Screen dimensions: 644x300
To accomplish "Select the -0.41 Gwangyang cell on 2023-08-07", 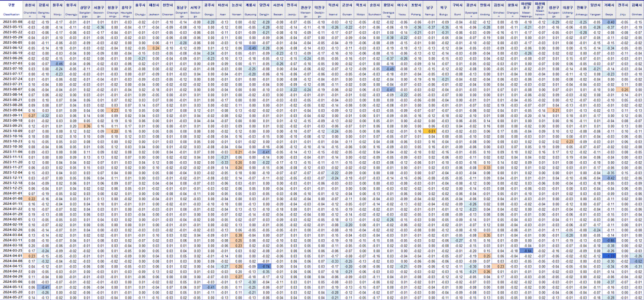I will tap(388, 89).
